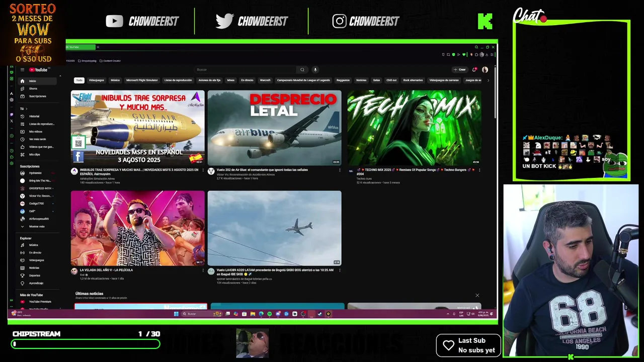Open Videos que me gustan

(x=36, y=147)
